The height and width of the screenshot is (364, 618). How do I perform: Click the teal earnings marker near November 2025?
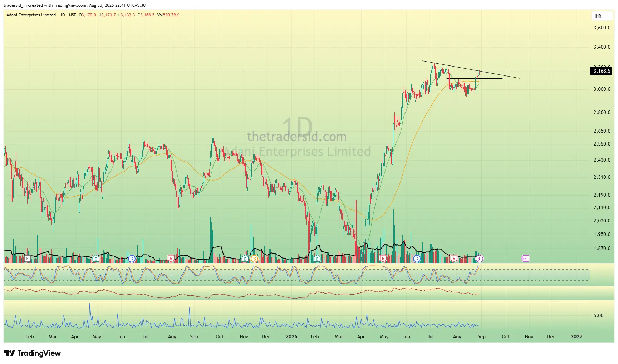(245, 259)
